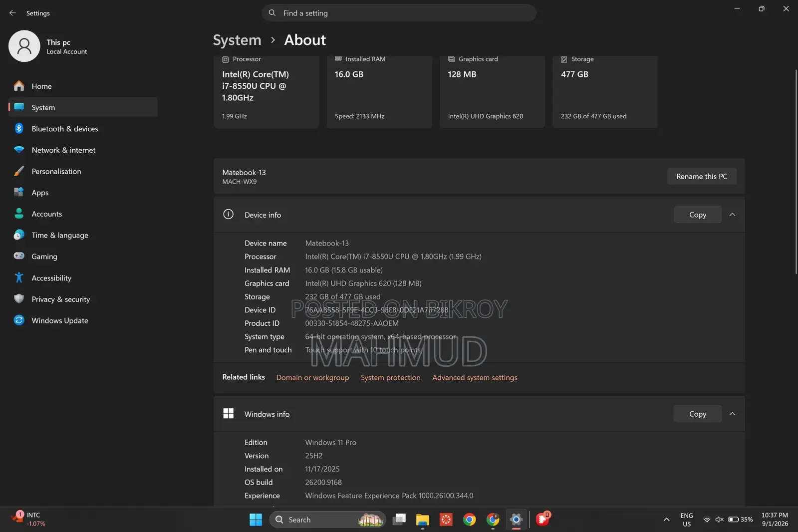This screenshot has width=798, height=532.
Task: Click the page vertical scrollbar
Action: point(796,172)
